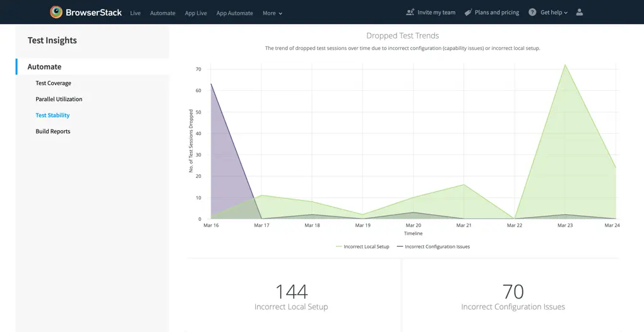Select Test Coverage in the sidebar
Viewport: 644px width, 332px height.
click(53, 83)
